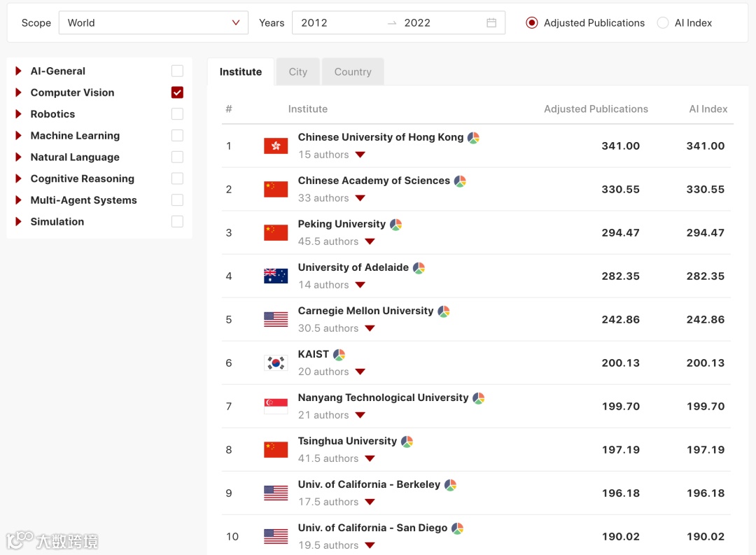Click the start year 2012 field
This screenshot has height=555, width=756.
click(314, 22)
